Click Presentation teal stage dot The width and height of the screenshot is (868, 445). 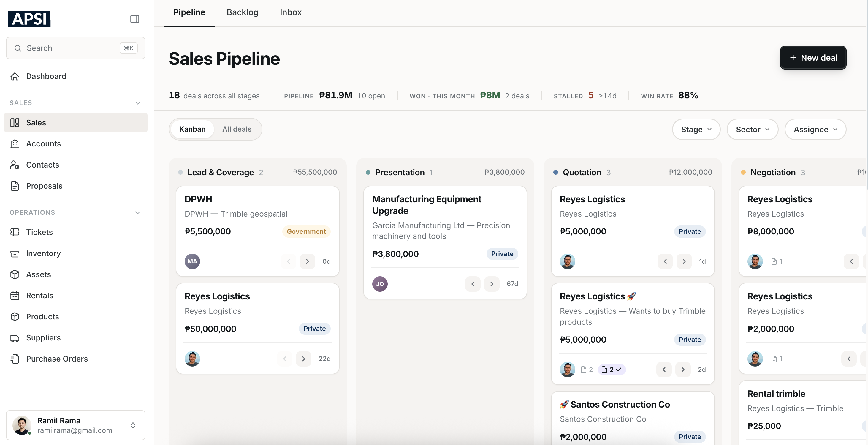(368, 172)
